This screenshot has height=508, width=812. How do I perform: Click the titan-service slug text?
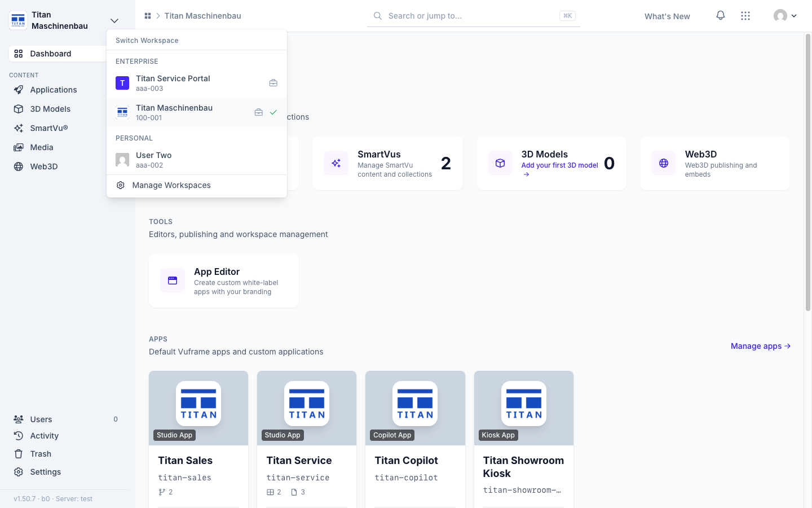click(298, 478)
